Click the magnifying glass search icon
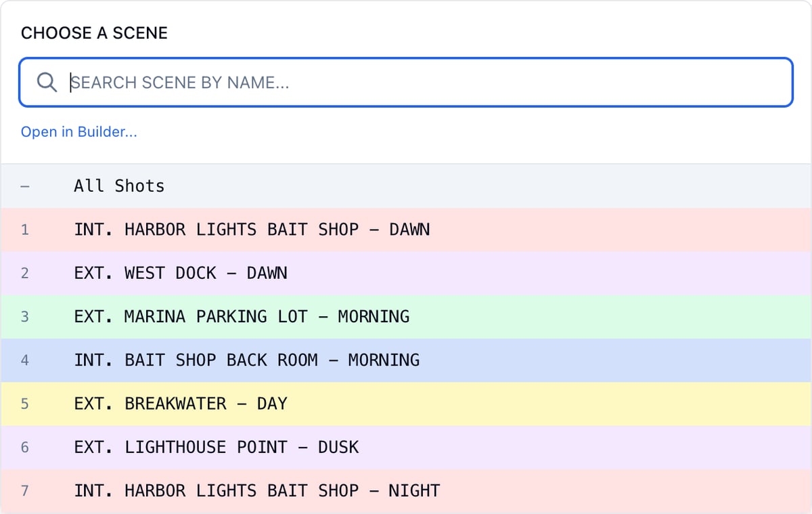 (x=47, y=83)
